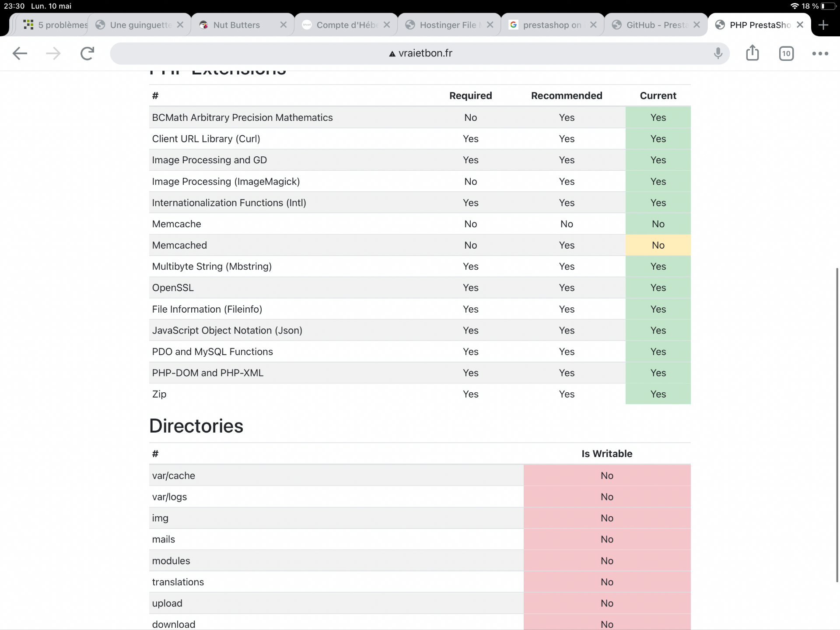Click the red No cell for modules
840x630 pixels.
(607, 560)
